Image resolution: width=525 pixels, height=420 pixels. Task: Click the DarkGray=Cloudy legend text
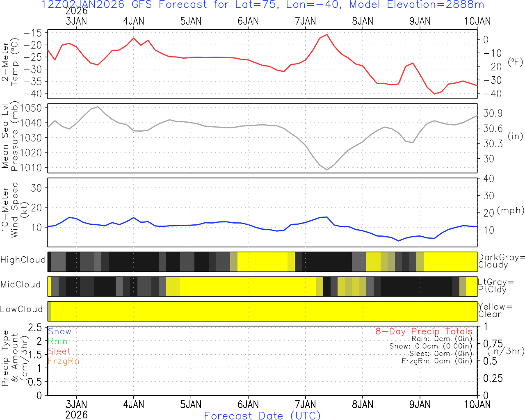click(x=501, y=261)
